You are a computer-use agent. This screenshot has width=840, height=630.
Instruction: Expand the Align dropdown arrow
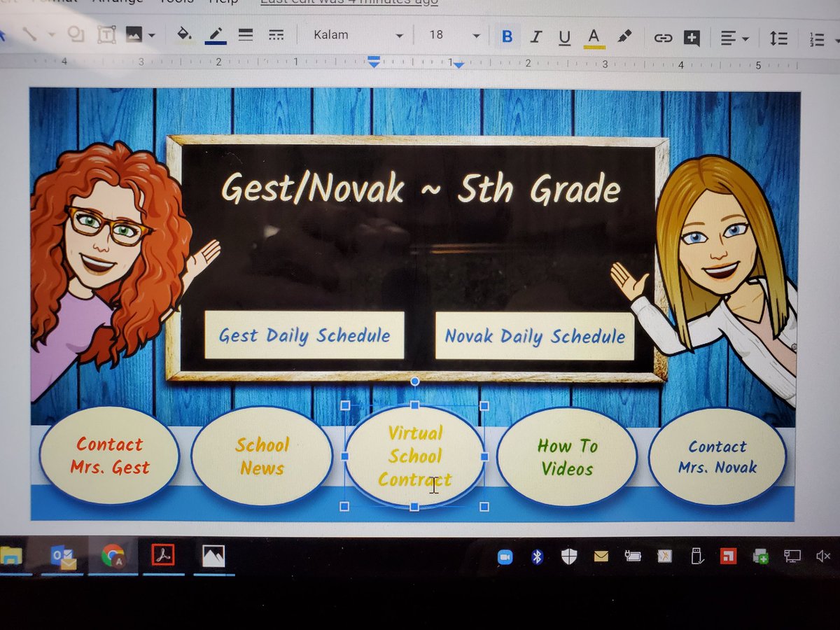pyautogui.click(x=744, y=39)
